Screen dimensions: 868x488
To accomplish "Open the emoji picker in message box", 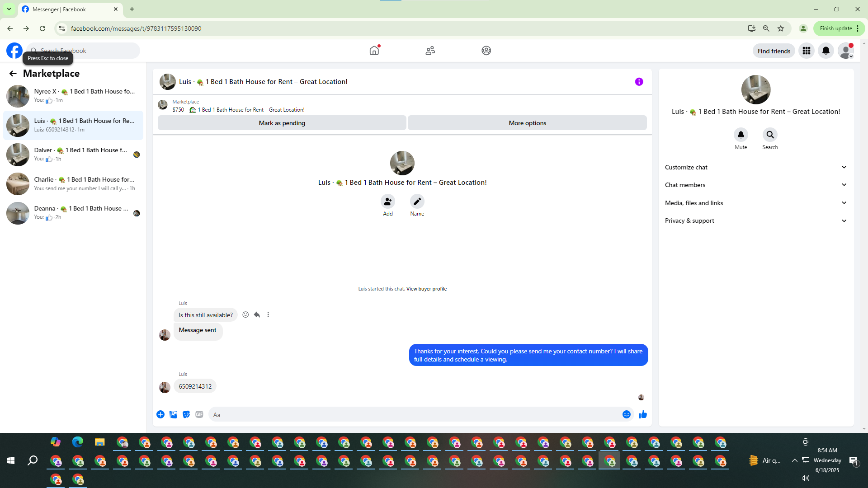I will [627, 415].
